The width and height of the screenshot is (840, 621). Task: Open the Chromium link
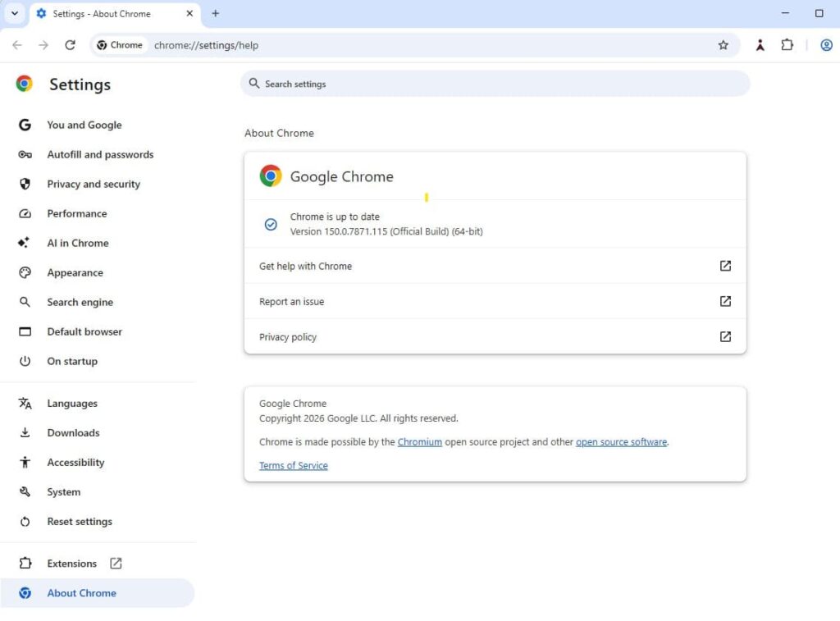click(x=419, y=442)
